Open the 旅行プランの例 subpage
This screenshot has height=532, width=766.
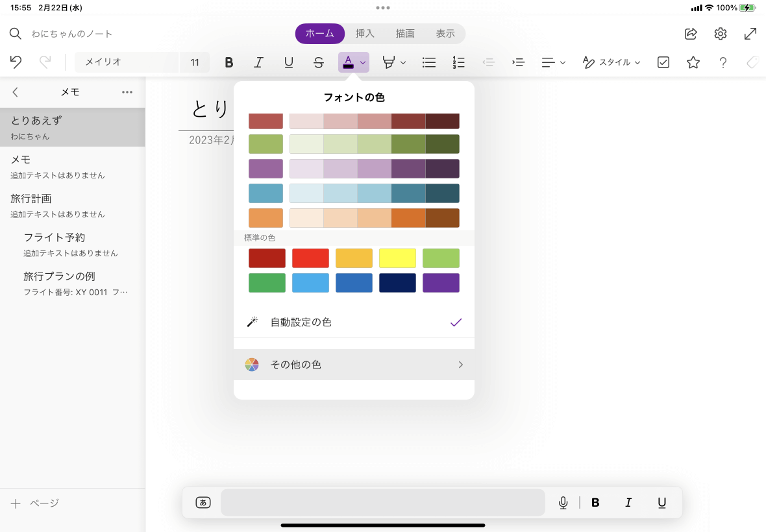pyautogui.click(x=72, y=284)
